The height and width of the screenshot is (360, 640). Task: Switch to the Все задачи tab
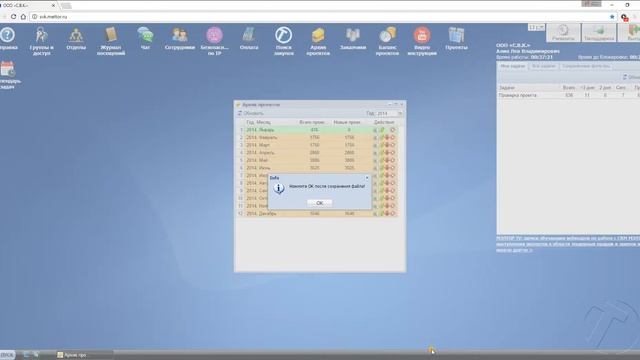[543, 66]
